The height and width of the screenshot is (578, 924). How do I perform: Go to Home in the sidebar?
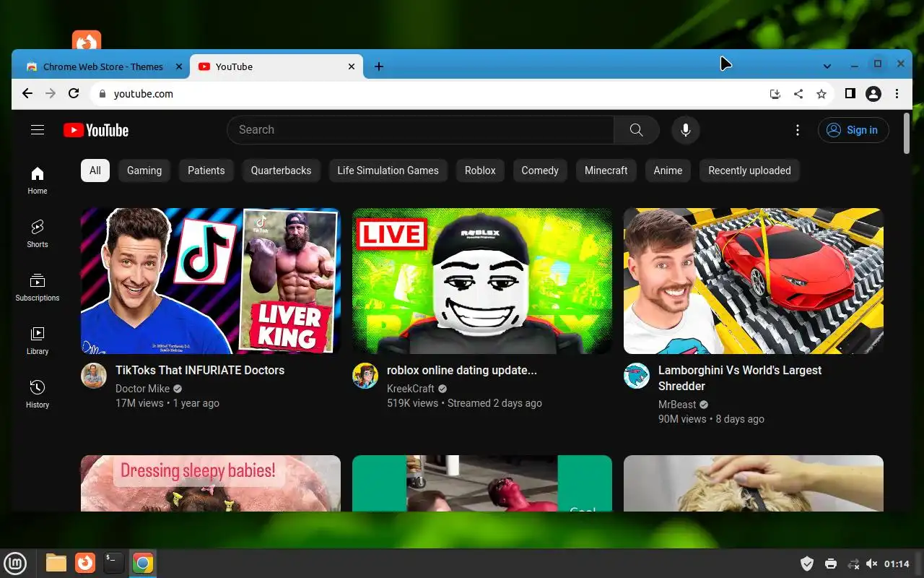38,181
